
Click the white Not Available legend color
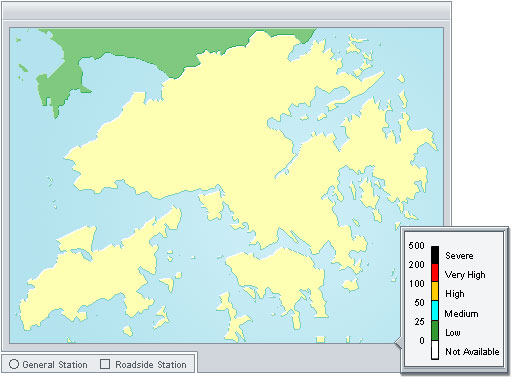coord(435,350)
